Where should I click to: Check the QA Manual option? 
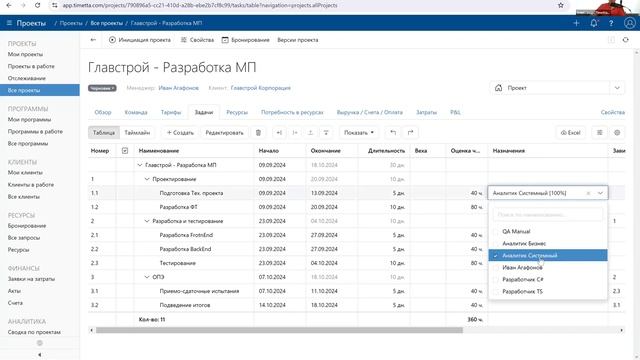coord(496,231)
